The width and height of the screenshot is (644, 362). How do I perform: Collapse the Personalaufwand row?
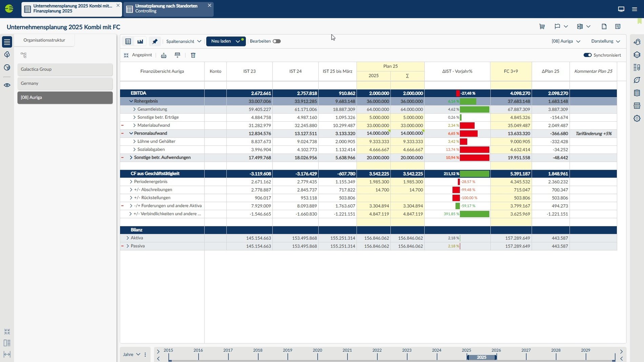pyautogui.click(x=131, y=134)
